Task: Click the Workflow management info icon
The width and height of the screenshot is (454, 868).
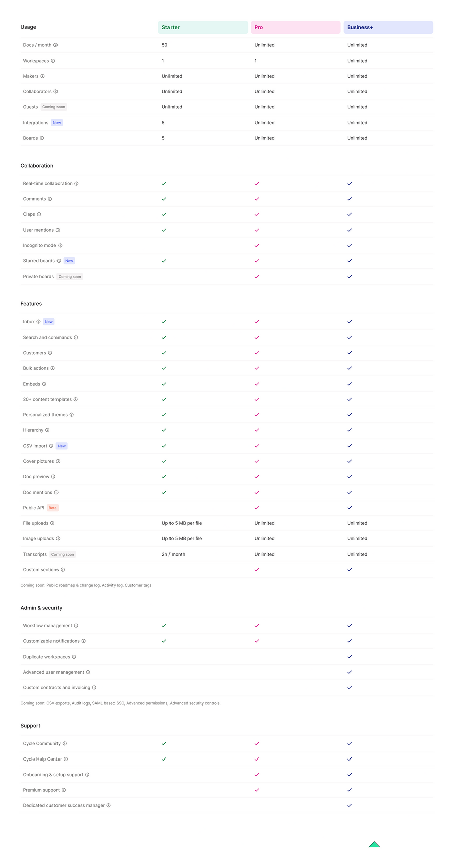Action: click(76, 625)
